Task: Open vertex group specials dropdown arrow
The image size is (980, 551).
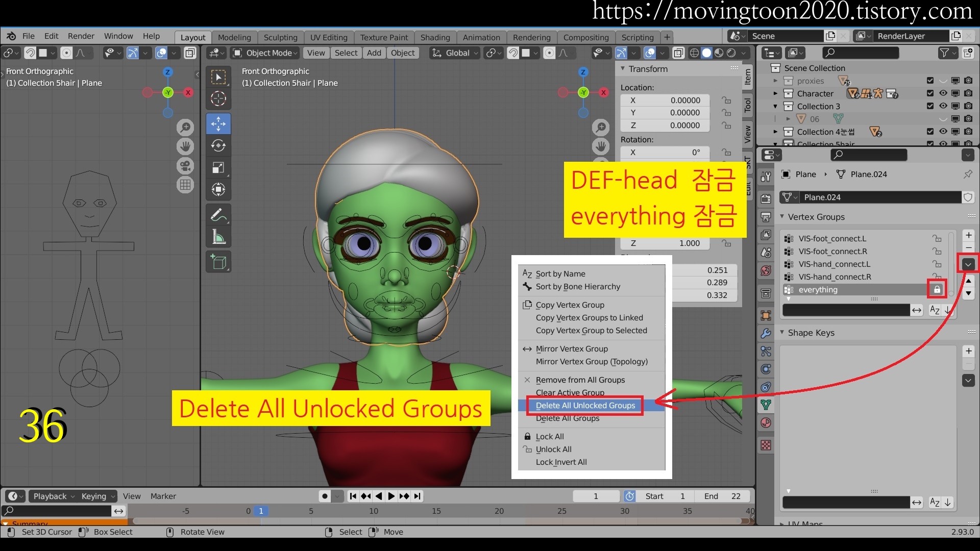Action: [968, 264]
